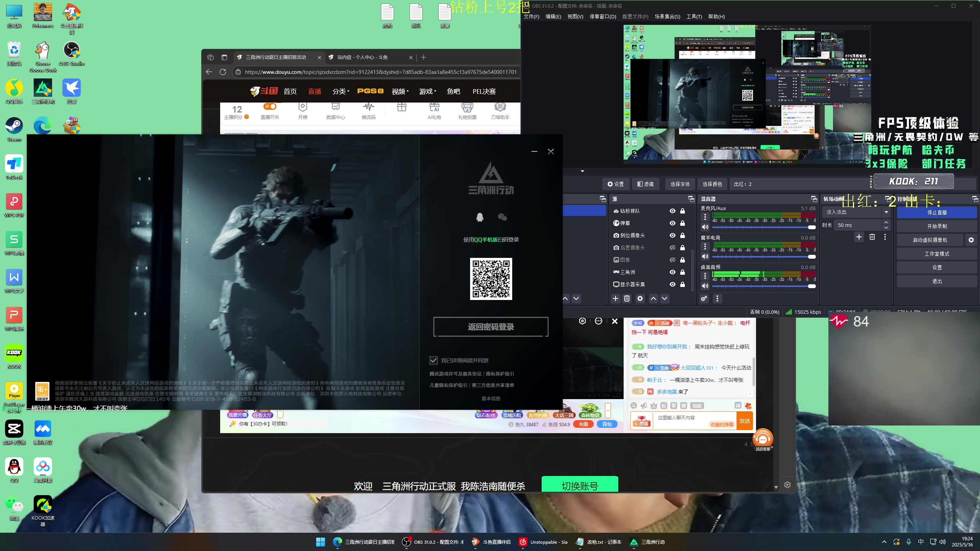Image resolution: width=980 pixels, height=551 pixels.
Task: Show hidden system tray icons
Action: click(x=884, y=542)
